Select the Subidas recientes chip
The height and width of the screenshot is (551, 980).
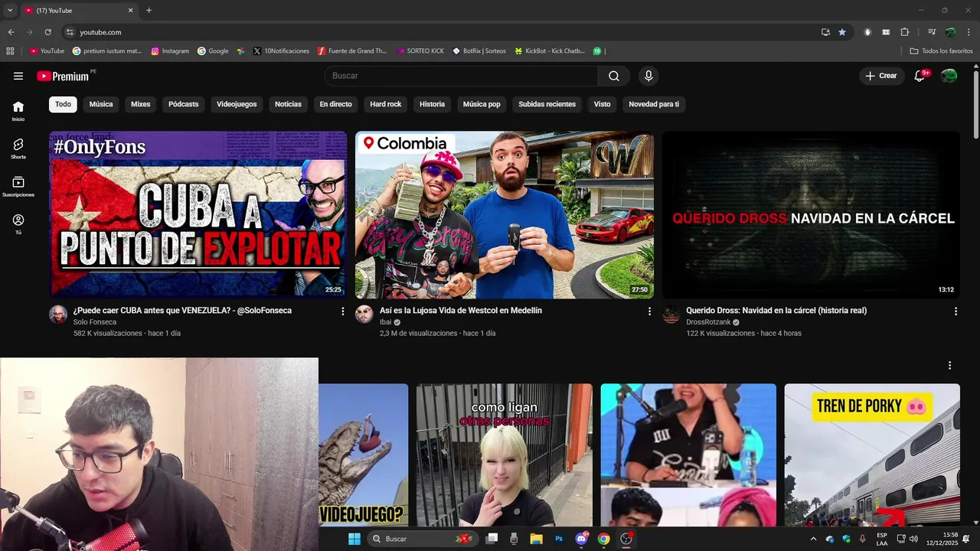[x=547, y=104]
